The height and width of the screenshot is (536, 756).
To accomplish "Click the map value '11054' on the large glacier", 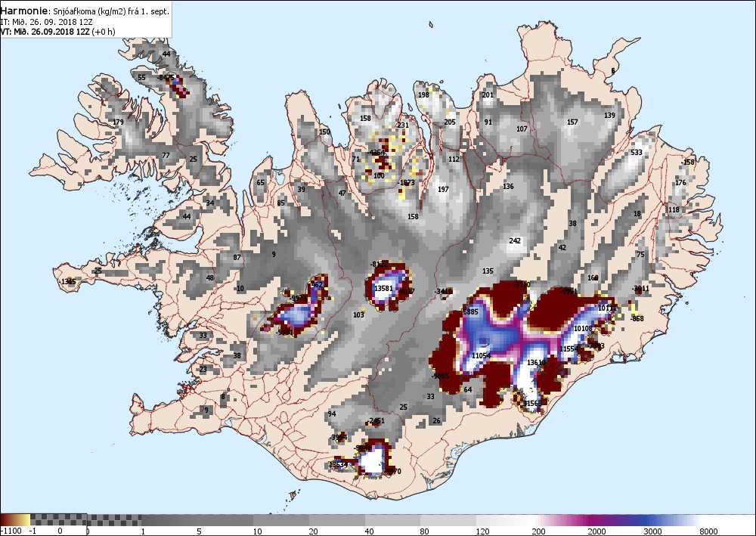I will (x=481, y=356).
